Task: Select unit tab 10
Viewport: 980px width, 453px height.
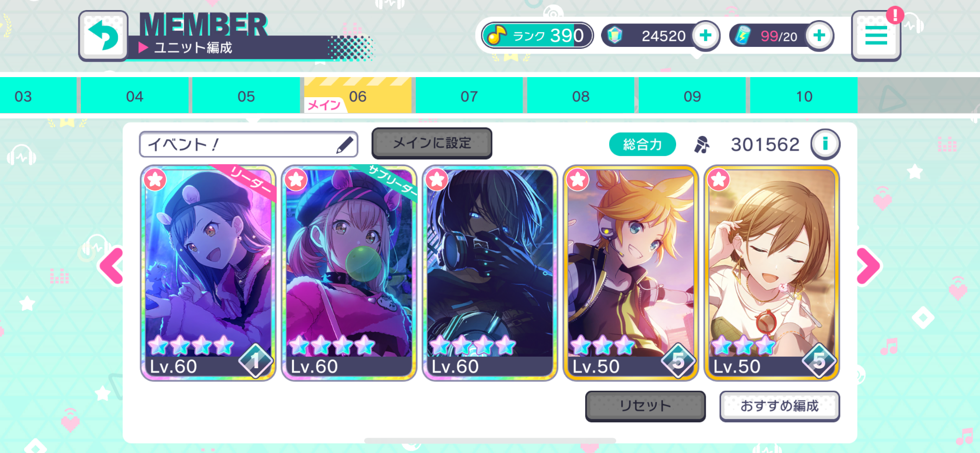Action: (803, 96)
